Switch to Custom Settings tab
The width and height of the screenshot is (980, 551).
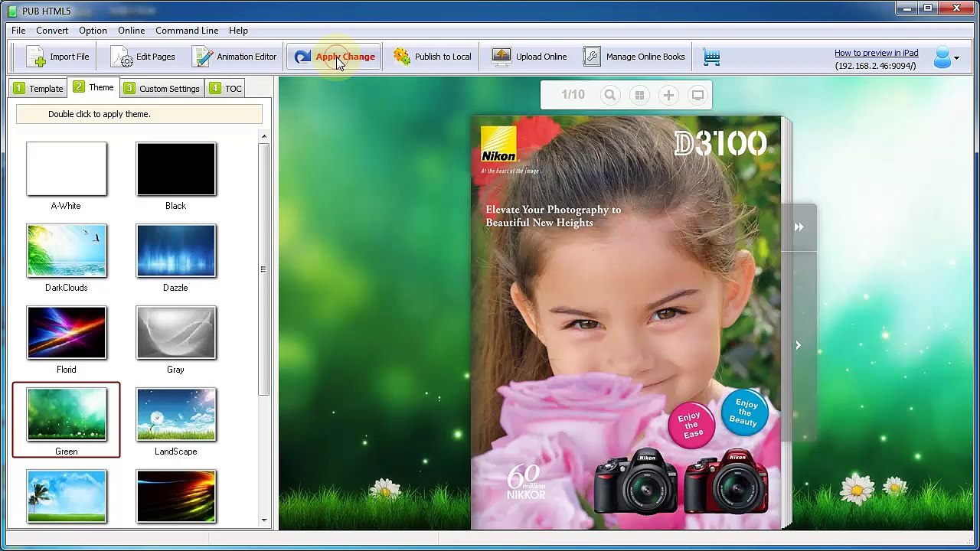pos(162,88)
